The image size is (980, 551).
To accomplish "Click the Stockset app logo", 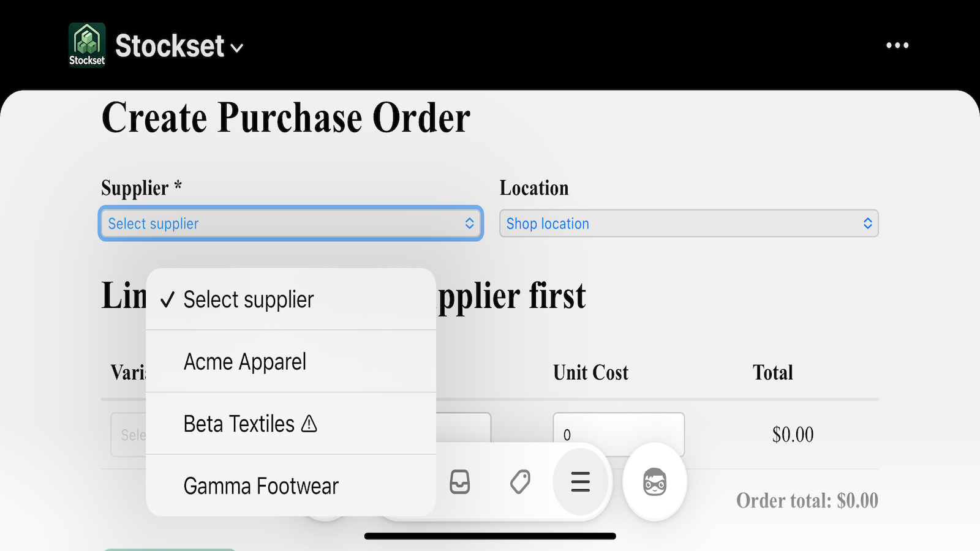I will coord(87,44).
